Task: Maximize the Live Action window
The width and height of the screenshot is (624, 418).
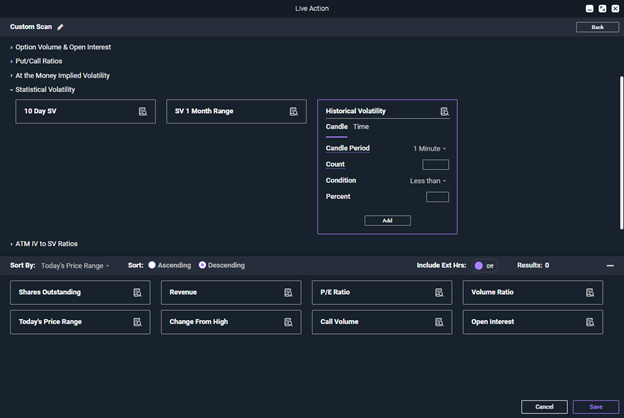Action: click(602, 8)
